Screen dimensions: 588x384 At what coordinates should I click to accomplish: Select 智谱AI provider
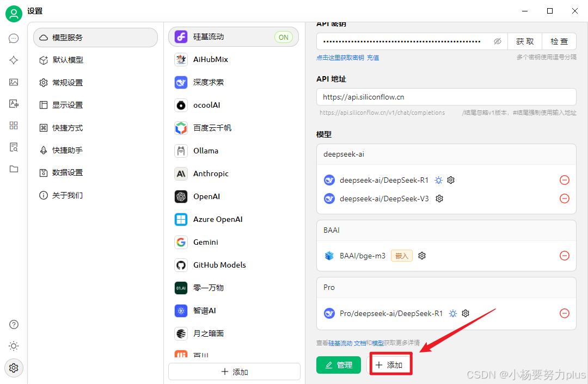[x=234, y=311]
